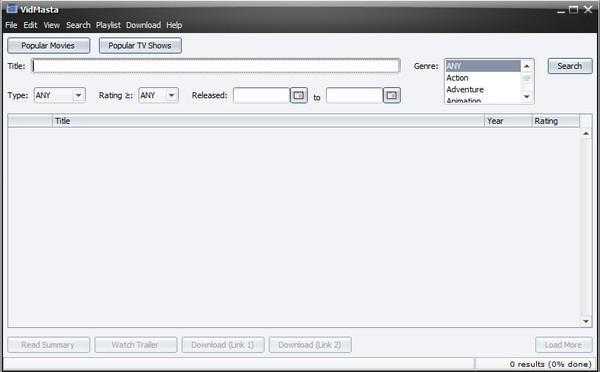Click the VidMasta app icon in title bar
Viewport: 600px width, 372px height.
click(11, 8)
